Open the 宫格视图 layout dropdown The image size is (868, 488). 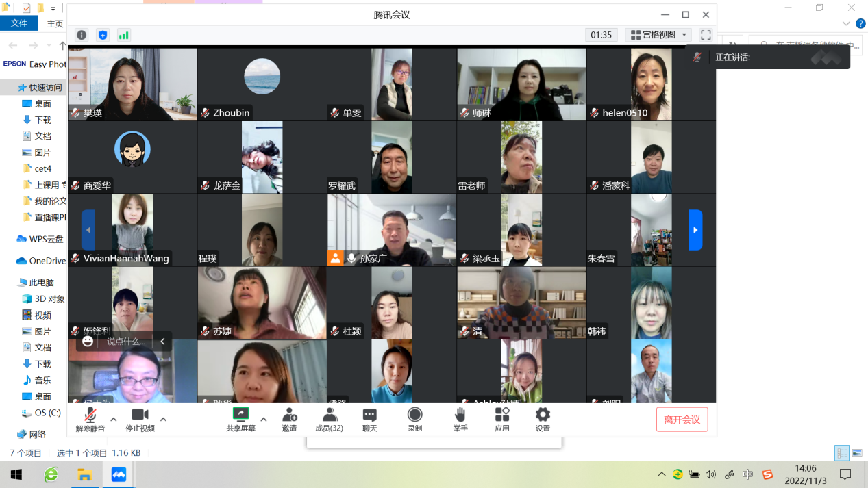coord(658,35)
